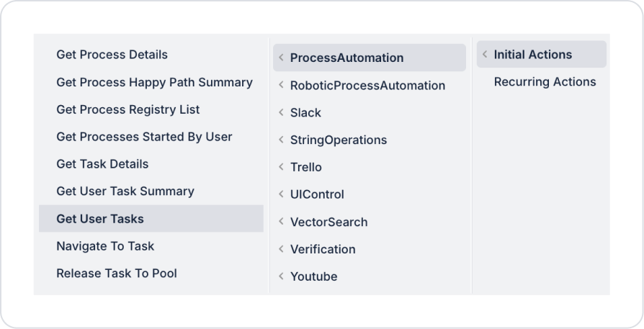Select Get Process Registry List
Image resolution: width=644 pixels, height=329 pixels.
click(x=128, y=109)
